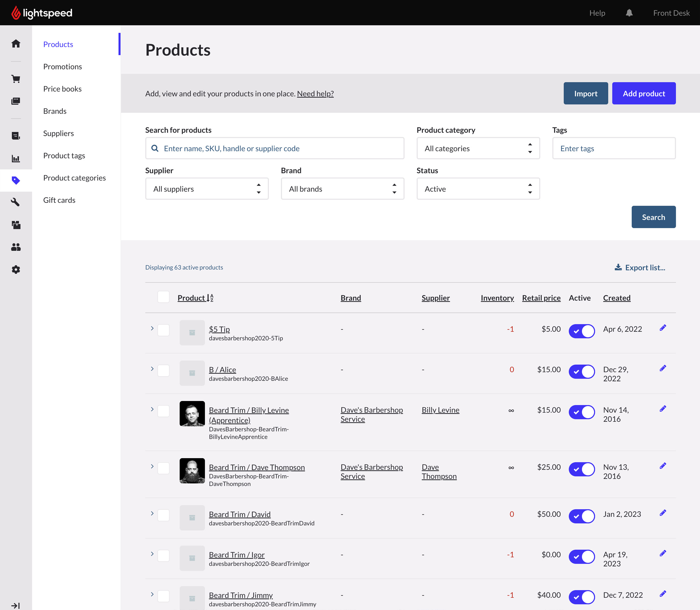
Task: Select the Beard Trim / David checkbox
Action: tap(163, 515)
